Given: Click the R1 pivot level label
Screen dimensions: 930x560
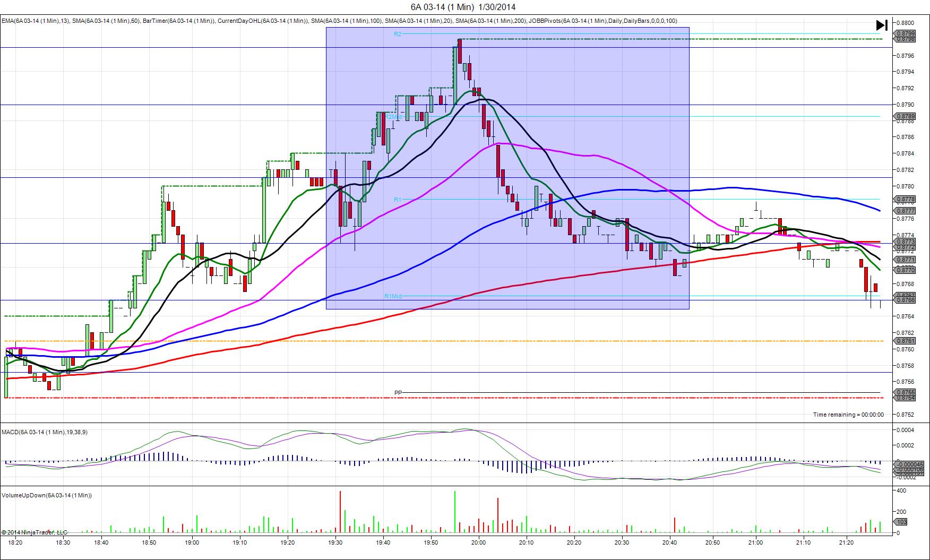Looking at the screenshot, I should 398,200.
